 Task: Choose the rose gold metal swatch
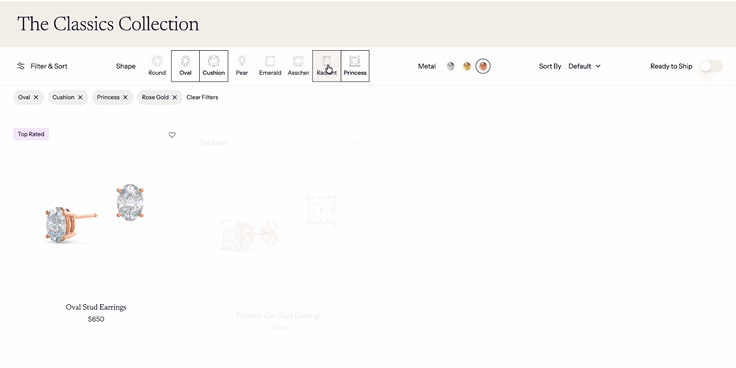[483, 66]
